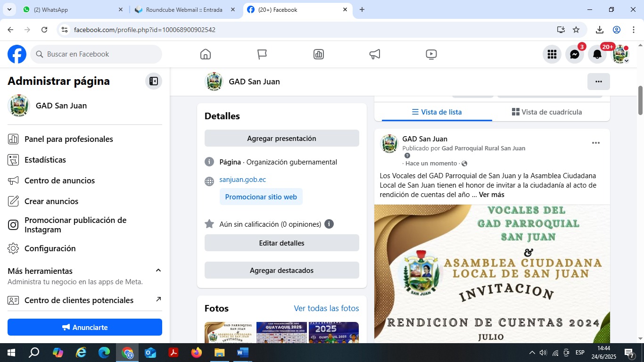This screenshot has height=362, width=644.
Task: Click the Agregar presentación button
Action: click(x=281, y=139)
